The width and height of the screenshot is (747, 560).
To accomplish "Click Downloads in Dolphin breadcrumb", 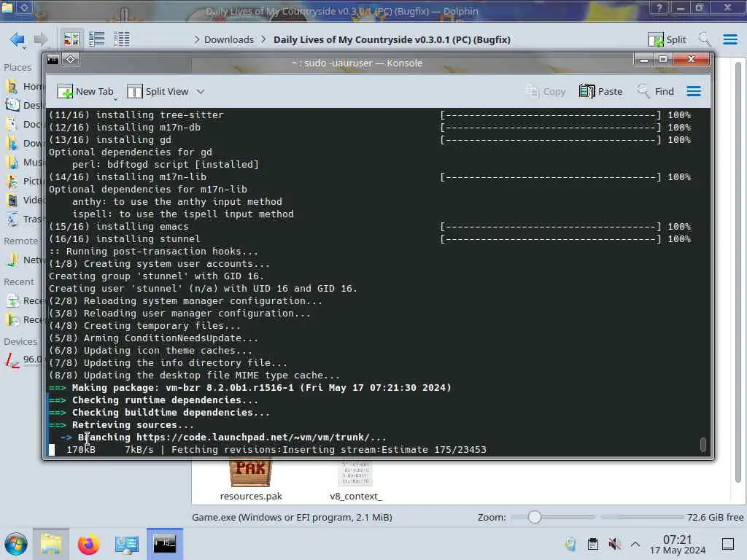I will pyautogui.click(x=228, y=39).
